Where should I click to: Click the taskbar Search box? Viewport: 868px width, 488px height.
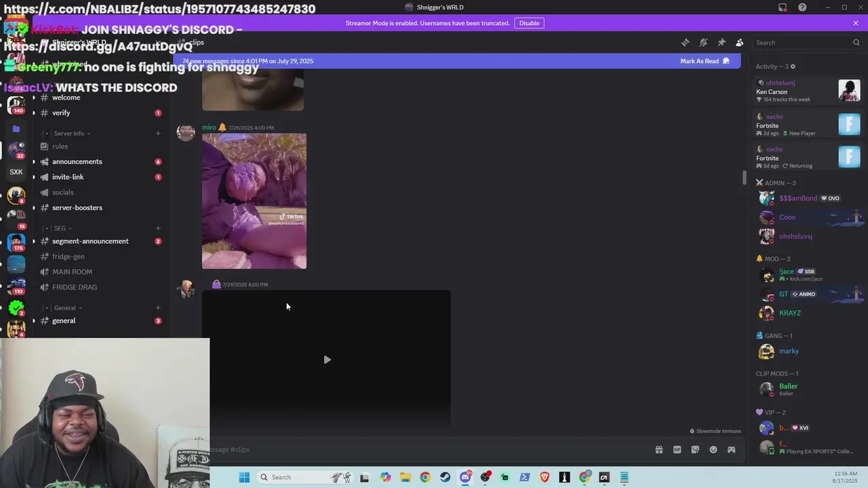(305, 477)
